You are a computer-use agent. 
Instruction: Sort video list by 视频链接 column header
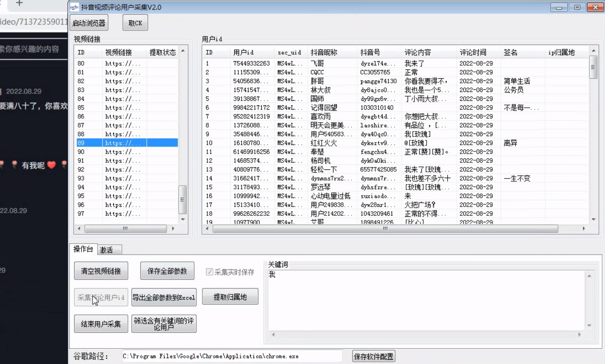[124, 52]
